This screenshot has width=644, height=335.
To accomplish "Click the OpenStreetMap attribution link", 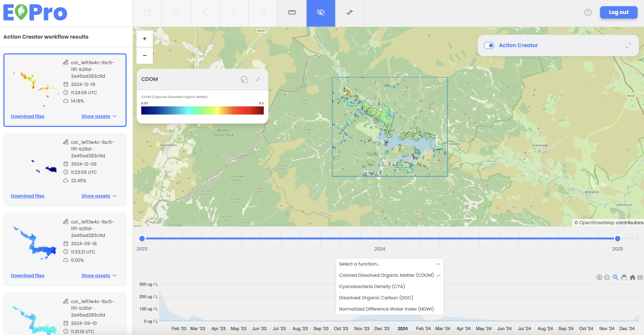I will pos(597,223).
